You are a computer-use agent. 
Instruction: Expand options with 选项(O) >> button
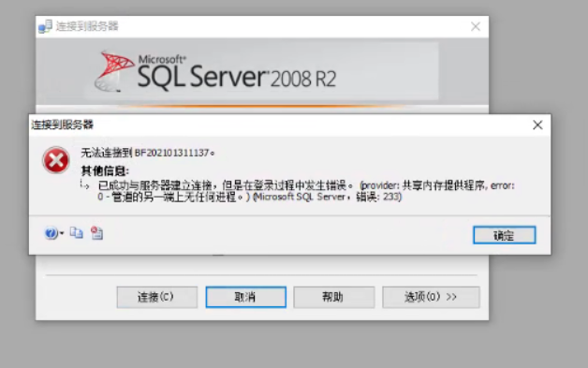coord(431,297)
